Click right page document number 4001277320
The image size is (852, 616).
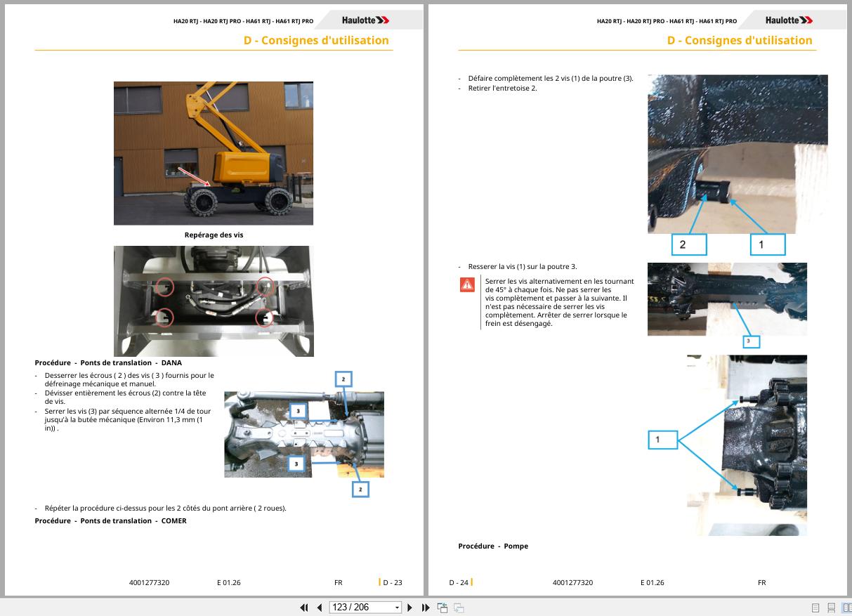tap(572, 582)
